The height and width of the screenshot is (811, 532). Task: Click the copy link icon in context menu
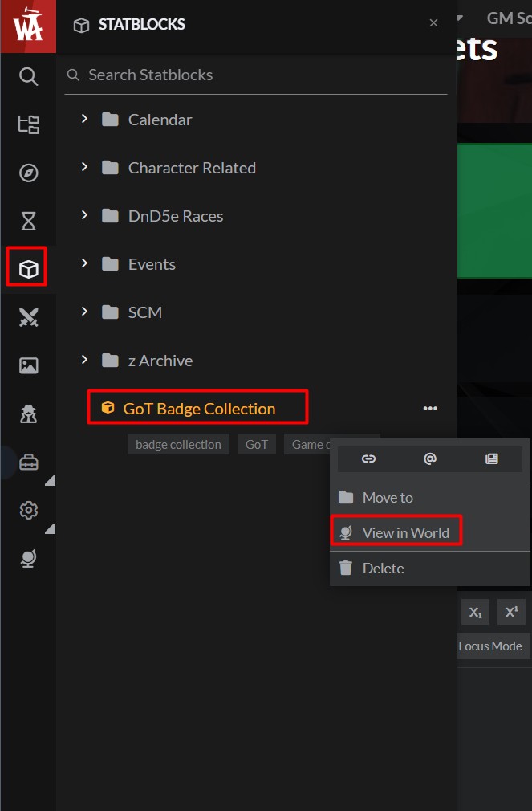click(x=368, y=458)
